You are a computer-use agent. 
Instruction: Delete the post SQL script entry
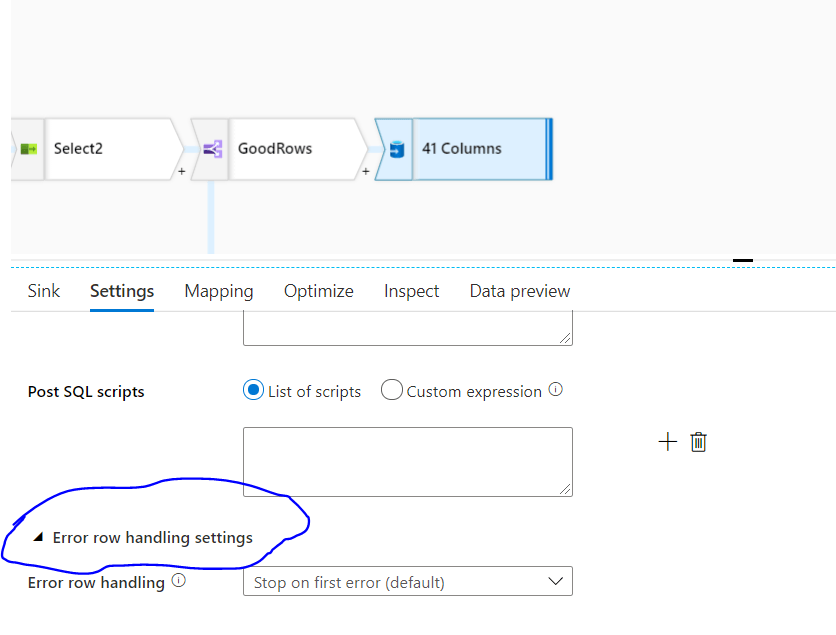click(699, 442)
